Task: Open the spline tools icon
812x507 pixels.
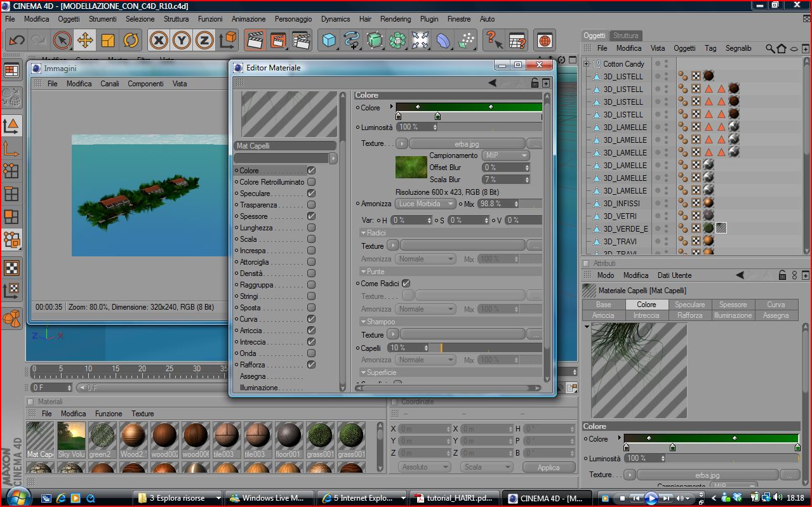Action: tap(351, 41)
